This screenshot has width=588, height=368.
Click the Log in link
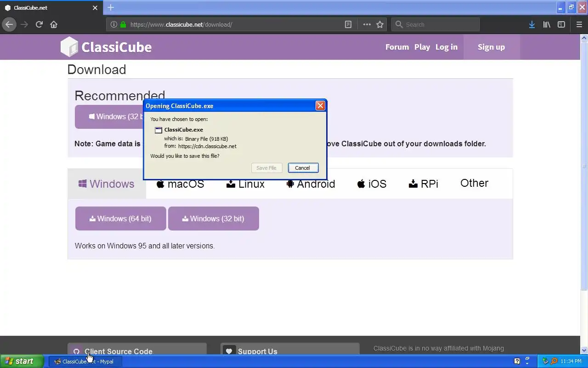[x=447, y=47]
